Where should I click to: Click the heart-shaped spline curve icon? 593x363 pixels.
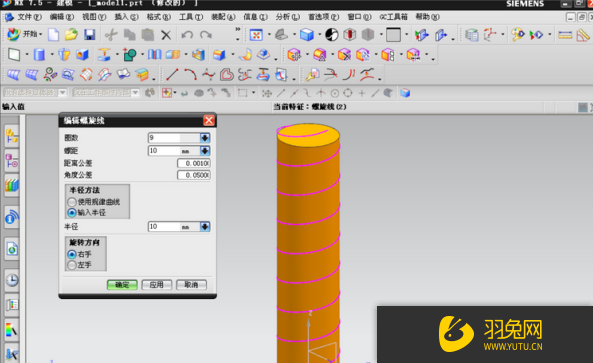227,74
